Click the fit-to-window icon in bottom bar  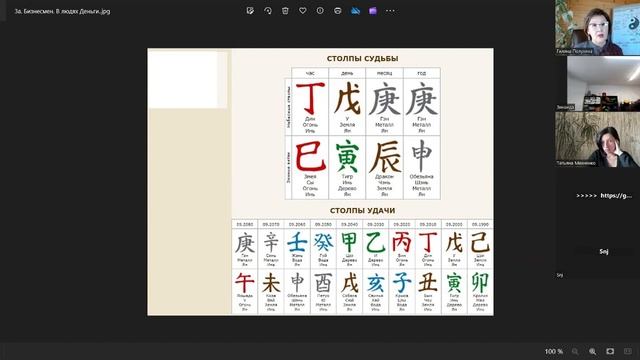point(610,351)
